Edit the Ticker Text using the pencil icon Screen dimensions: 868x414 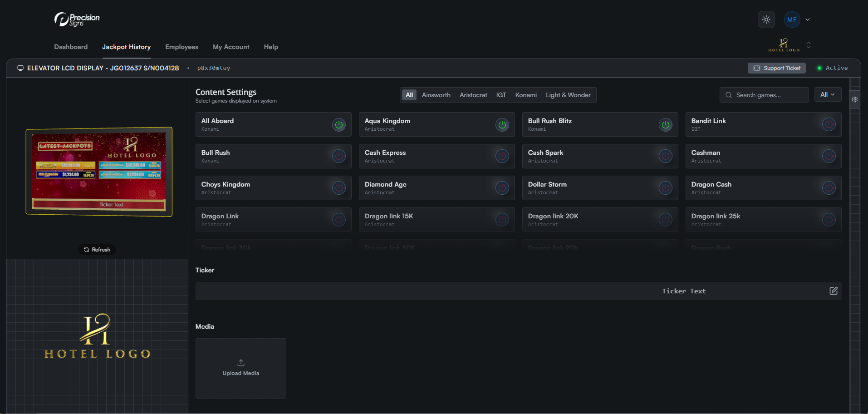coord(833,291)
